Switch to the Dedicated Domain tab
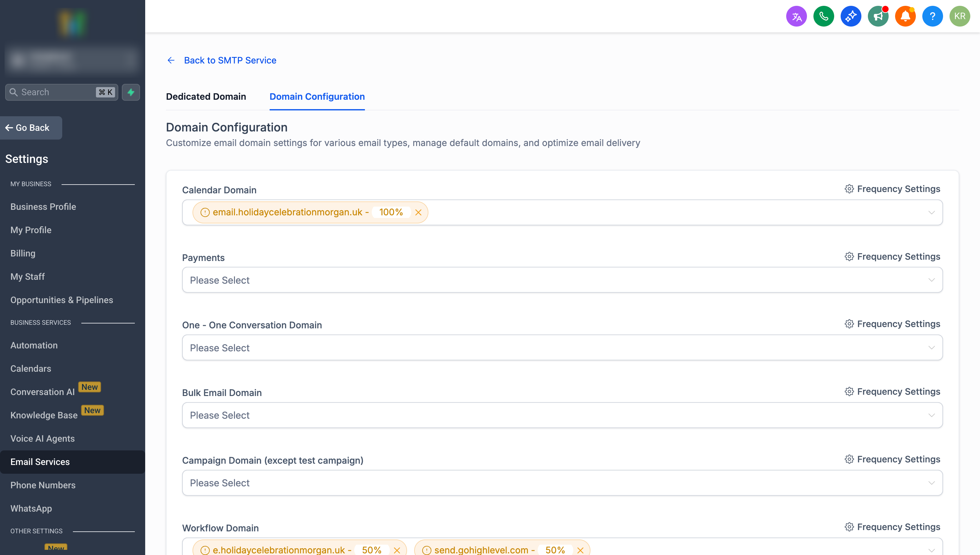Screen dimensions: 980x555 point(206,96)
